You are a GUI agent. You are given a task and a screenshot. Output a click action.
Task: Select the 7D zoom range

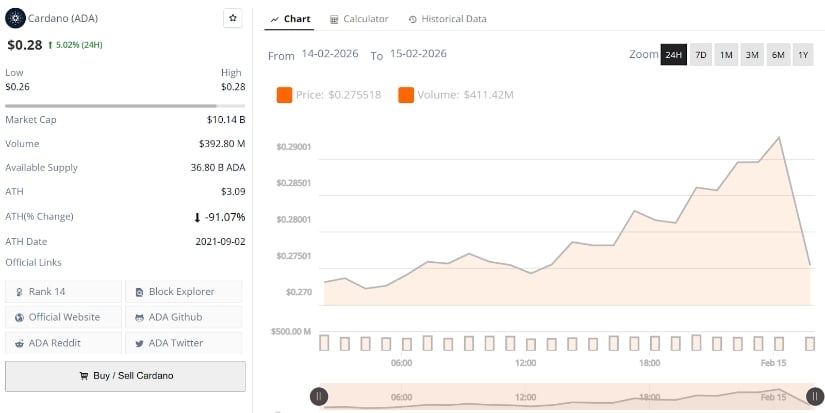700,55
